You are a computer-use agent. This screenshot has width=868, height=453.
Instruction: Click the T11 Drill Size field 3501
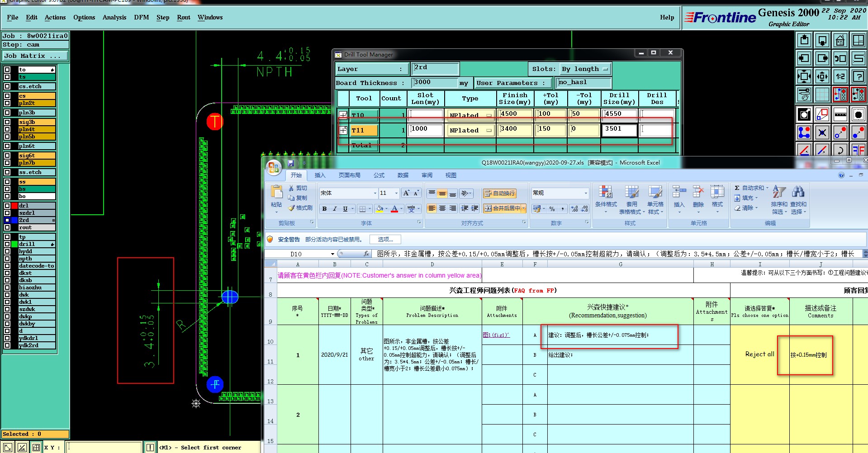[619, 130]
